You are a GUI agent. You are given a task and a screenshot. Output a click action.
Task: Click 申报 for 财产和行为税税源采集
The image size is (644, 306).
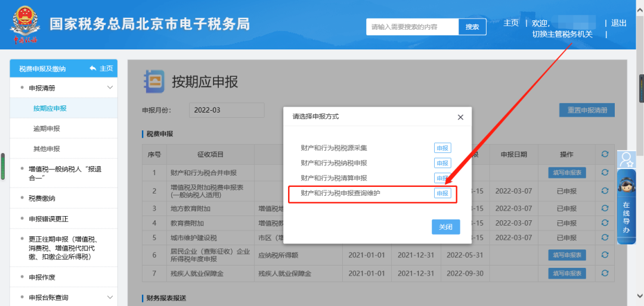(442, 148)
